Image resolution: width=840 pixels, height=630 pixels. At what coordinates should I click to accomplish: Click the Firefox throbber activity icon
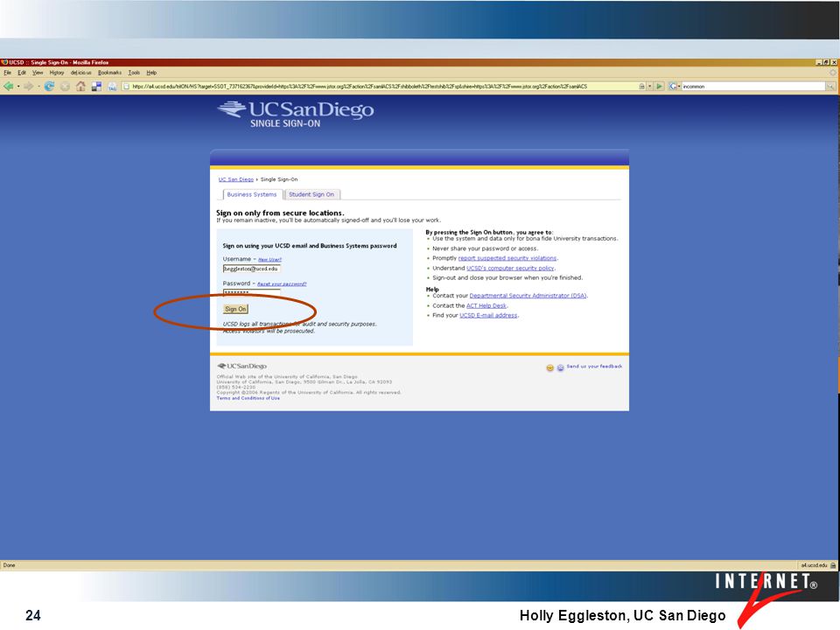pyautogui.click(x=832, y=73)
